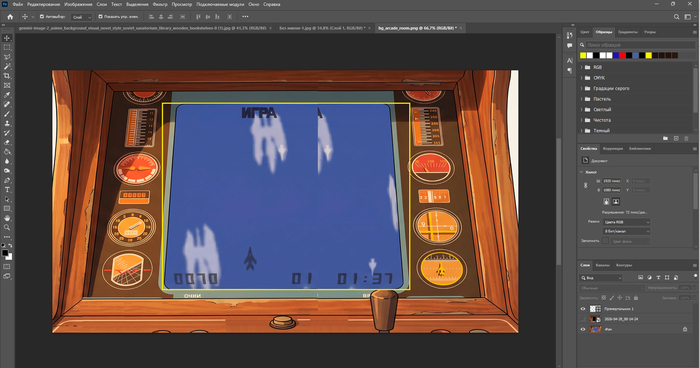The width and height of the screenshot is (700, 368).
Task: Show the 2026-04-28 layer
Action: pos(583,319)
